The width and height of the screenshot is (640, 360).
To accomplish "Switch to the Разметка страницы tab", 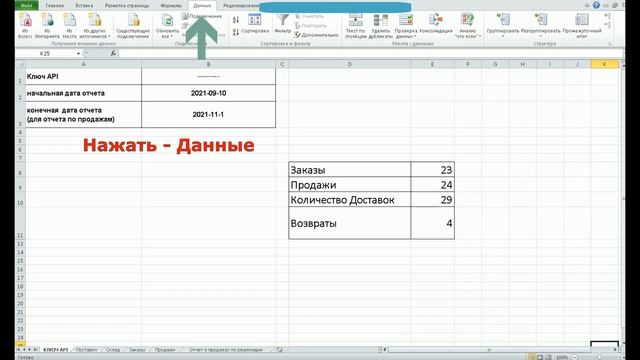I will tap(127, 6).
